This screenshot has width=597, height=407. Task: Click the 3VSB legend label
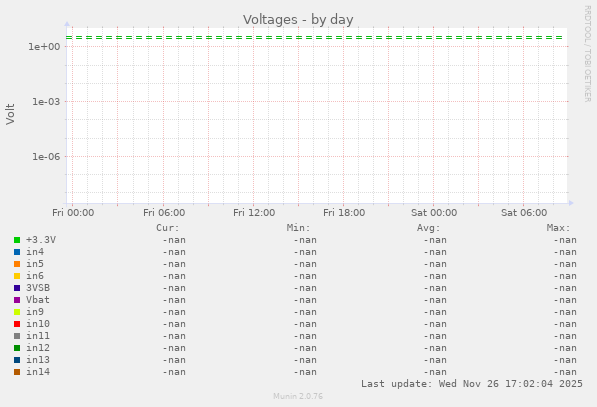pos(38,288)
